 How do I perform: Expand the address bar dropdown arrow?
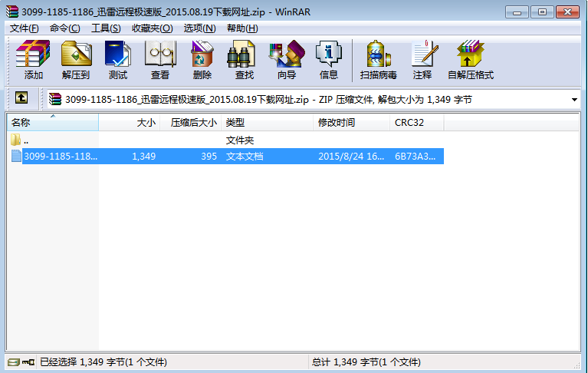tap(574, 100)
